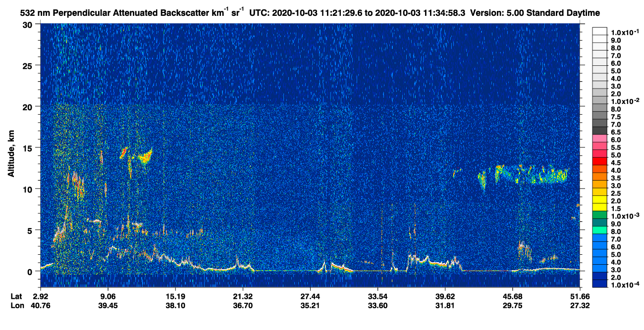This screenshot has width=644, height=330.
Task: Click the latitude value '39.62'
Action: pos(445,296)
